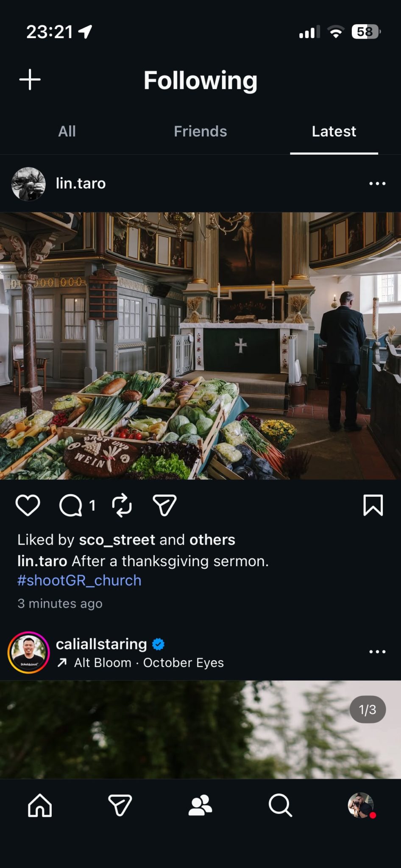Like lin.taro's post with heart icon

pyautogui.click(x=28, y=505)
